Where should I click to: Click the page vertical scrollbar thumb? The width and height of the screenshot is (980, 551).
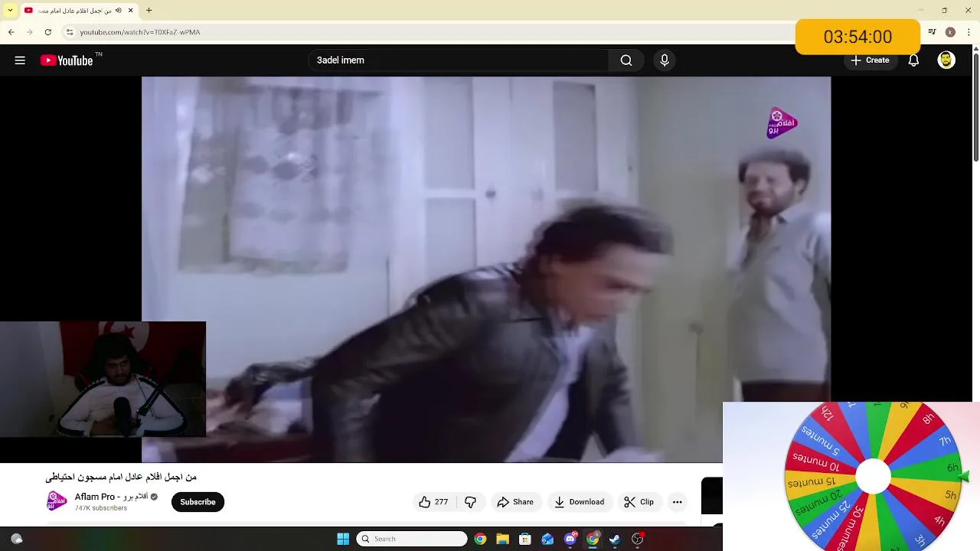click(x=975, y=107)
